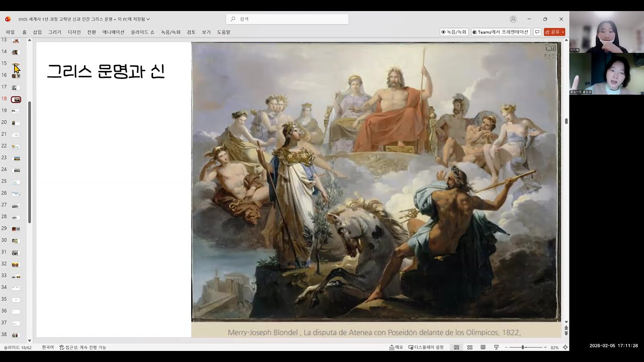Click the Merry-Joseph Blondel caption text
Screen dimensions: 644x362
coord(374,332)
